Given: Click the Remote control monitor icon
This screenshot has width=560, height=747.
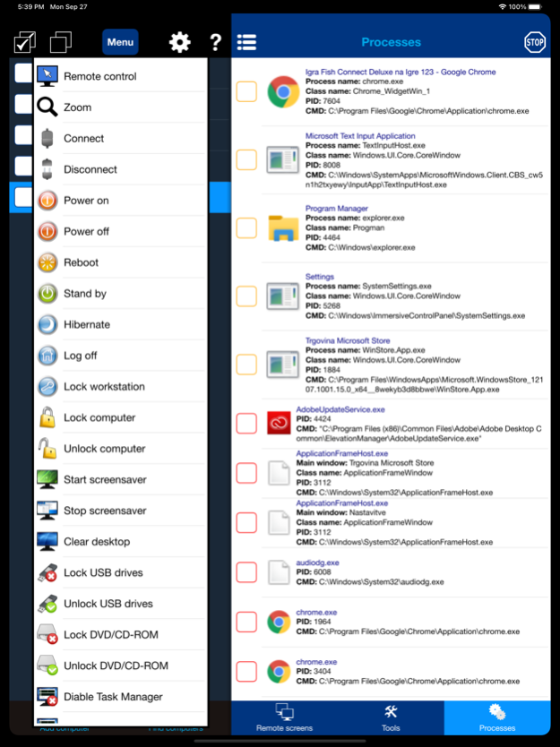Looking at the screenshot, I should click(x=47, y=76).
